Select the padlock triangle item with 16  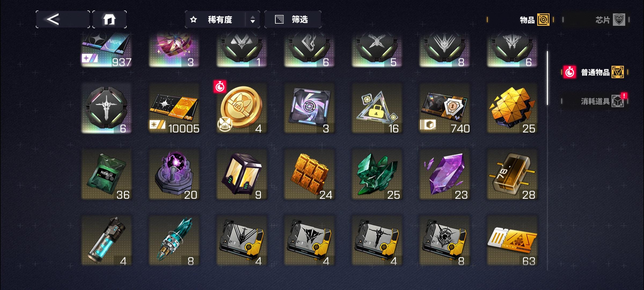(x=377, y=108)
